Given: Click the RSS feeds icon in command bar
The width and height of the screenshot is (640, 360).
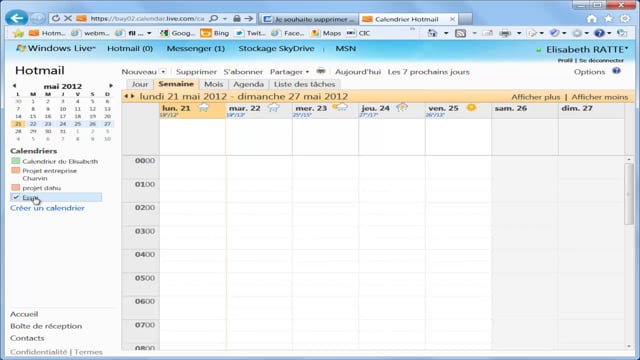Looking at the screenshot, I should point(460,33).
